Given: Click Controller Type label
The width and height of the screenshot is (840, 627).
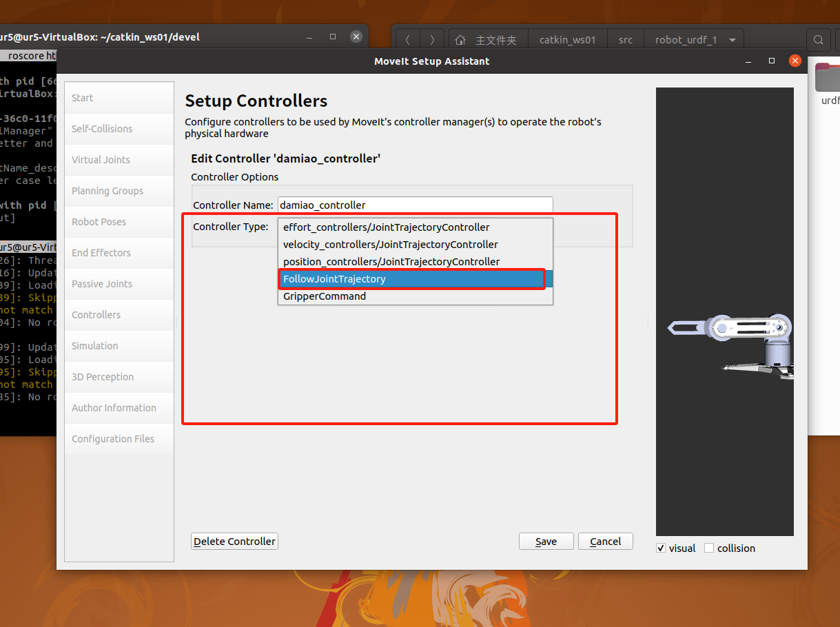Looking at the screenshot, I should [x=231, y=227].
